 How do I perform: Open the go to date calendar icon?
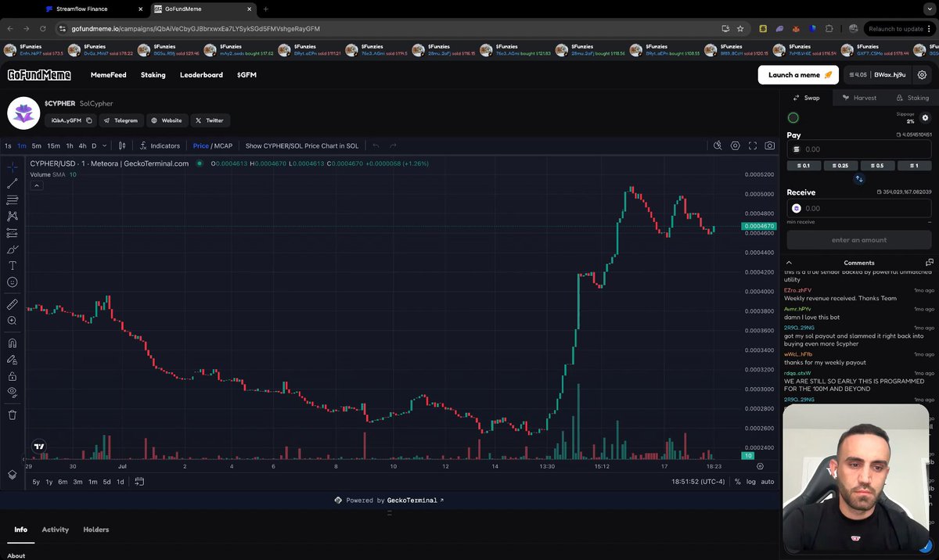click(x=139, y=482)
